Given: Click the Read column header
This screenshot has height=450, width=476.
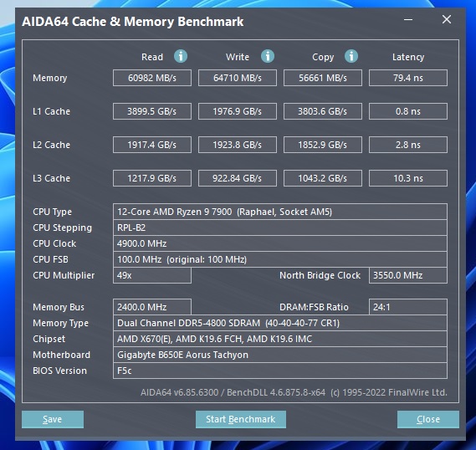Looking at the screenshot, I should point(152,57).
